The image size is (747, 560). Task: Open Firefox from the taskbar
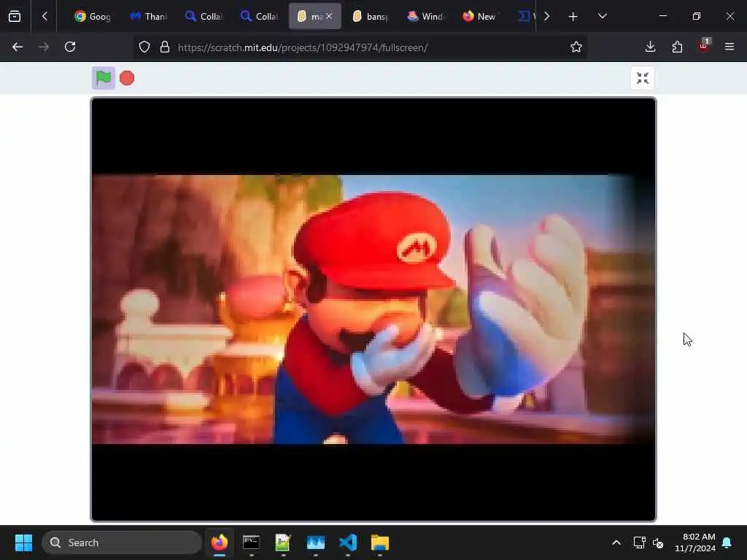[x=219, y=542]
